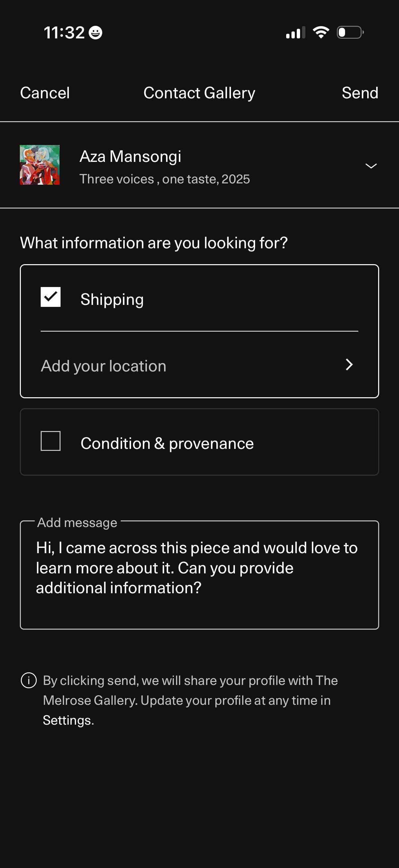Expand the artwork details chevron
Viewport: 399px width, 868px height.
pos(371,166)
